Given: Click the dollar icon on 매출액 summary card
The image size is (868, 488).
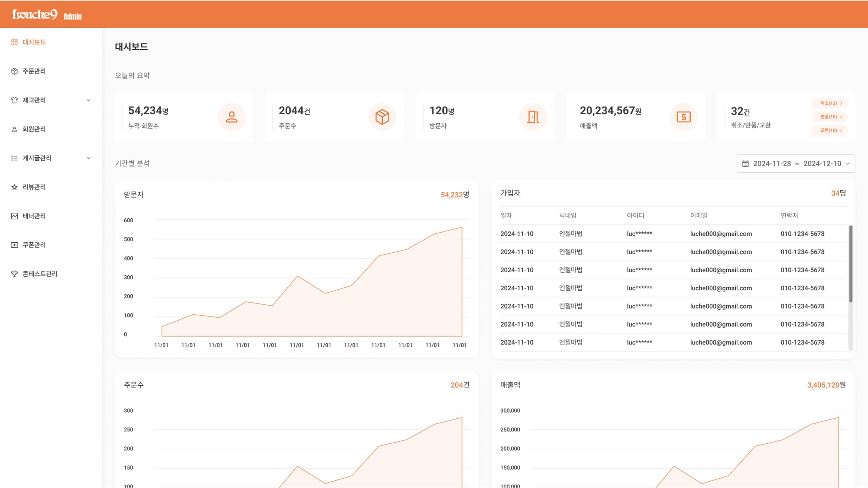Looking at the screenshot, I should tap(684, 117).
